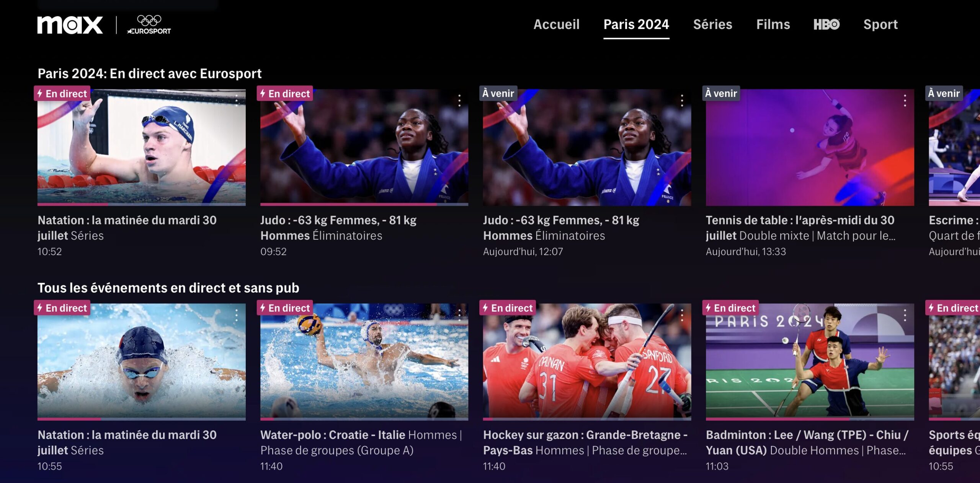Click title 'Judo : -63 kg Femmes' timed 09:52
980x483 pixels.
(x=338, y=228)
